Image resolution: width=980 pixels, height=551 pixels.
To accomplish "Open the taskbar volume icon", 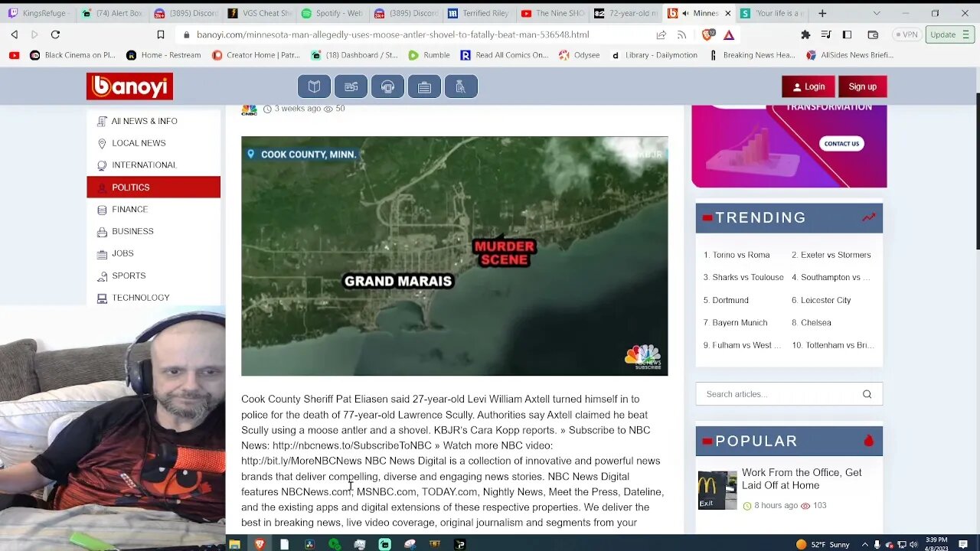I will pos(913,544).
